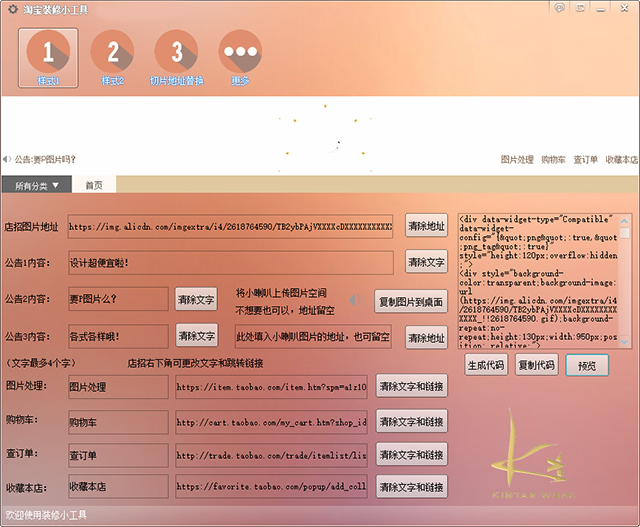
Task: Click the 公告3内容 text field
Action: [118, 336]
